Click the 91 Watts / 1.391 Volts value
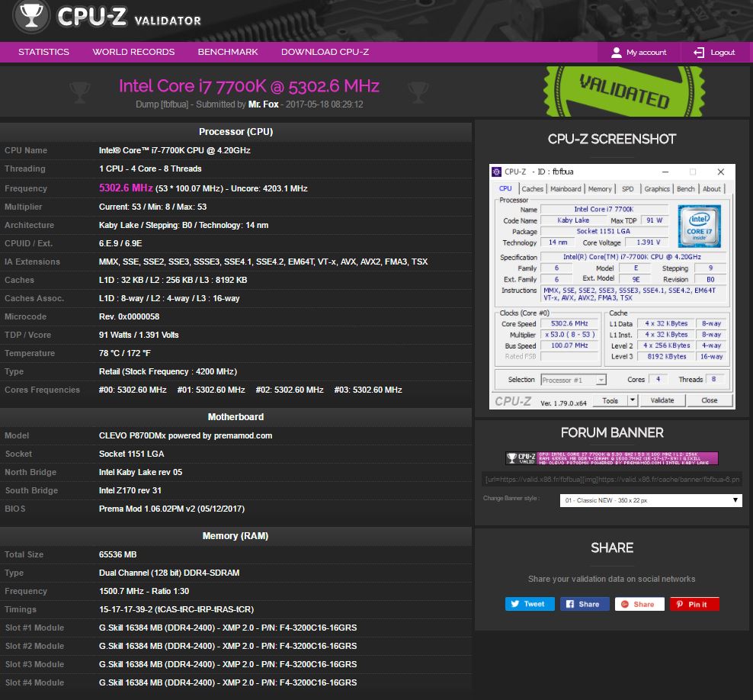Viewport: 753px width, 700px height. [139, 335]
